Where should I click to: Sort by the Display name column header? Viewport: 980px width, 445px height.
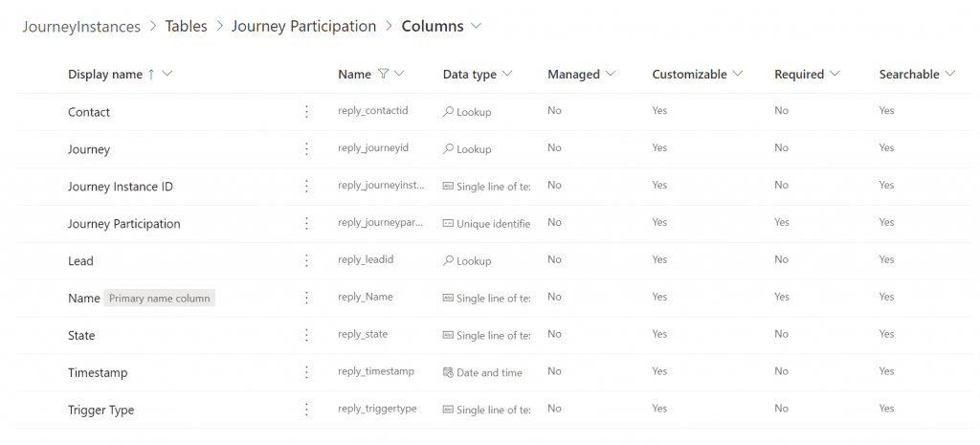click(105, 75)
